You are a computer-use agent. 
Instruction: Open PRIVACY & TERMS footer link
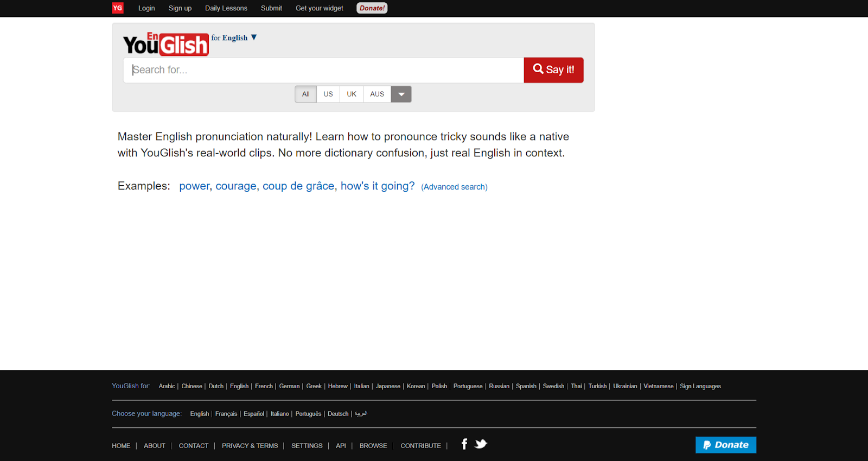point(250,446)
